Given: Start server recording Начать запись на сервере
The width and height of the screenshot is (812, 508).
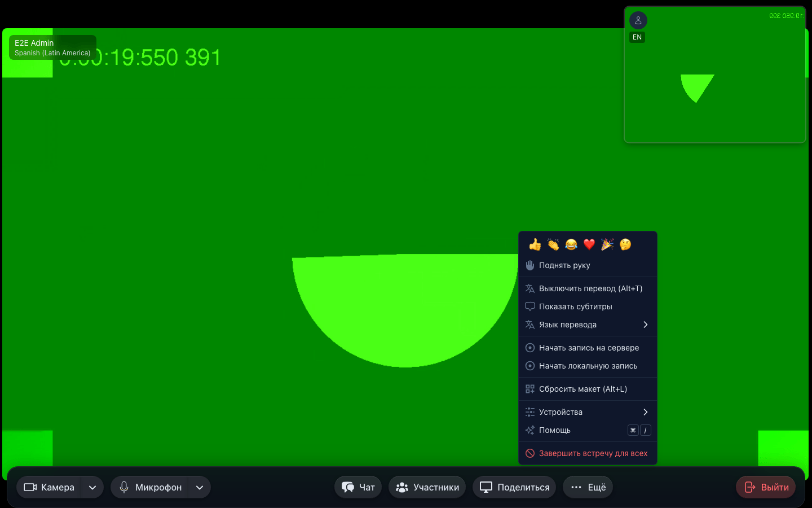Looking at the screenshot, I should 588,348.
